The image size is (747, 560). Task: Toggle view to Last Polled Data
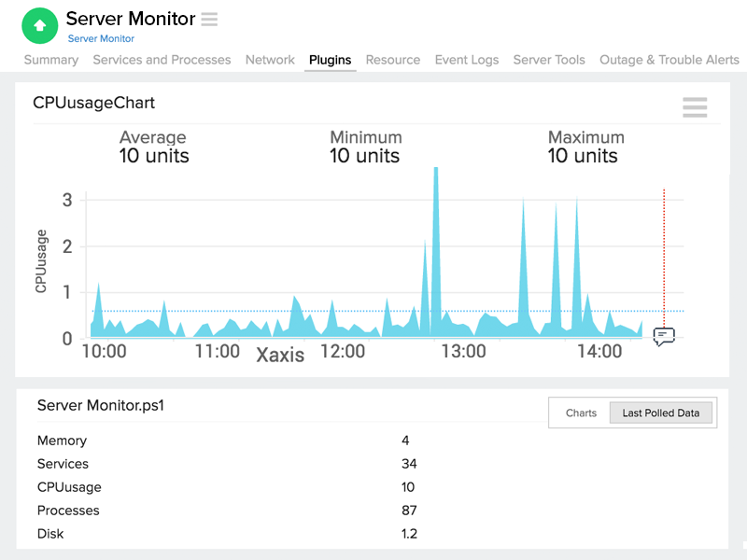660,413
